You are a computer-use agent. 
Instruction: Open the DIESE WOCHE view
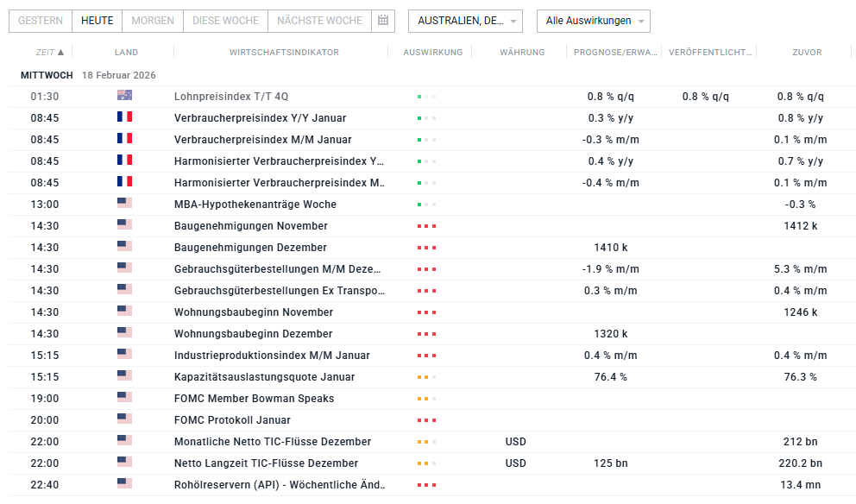(x=224, y=21)
